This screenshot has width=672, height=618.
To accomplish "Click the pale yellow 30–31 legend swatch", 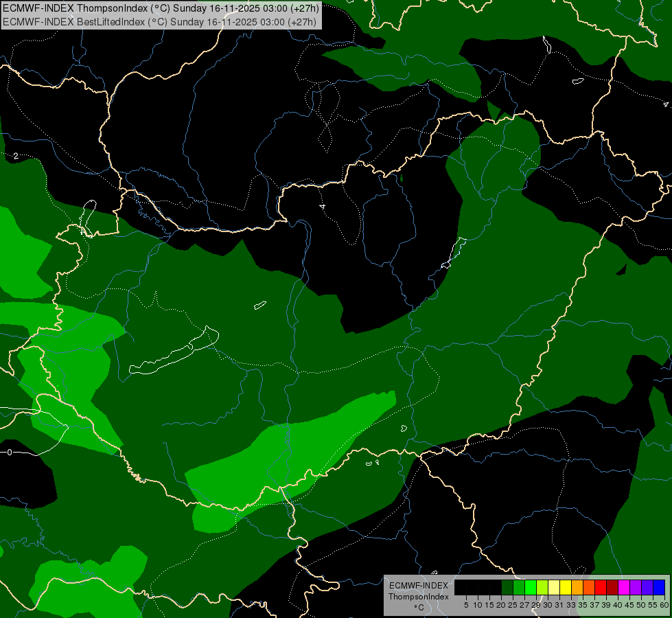I will point(554,587).
